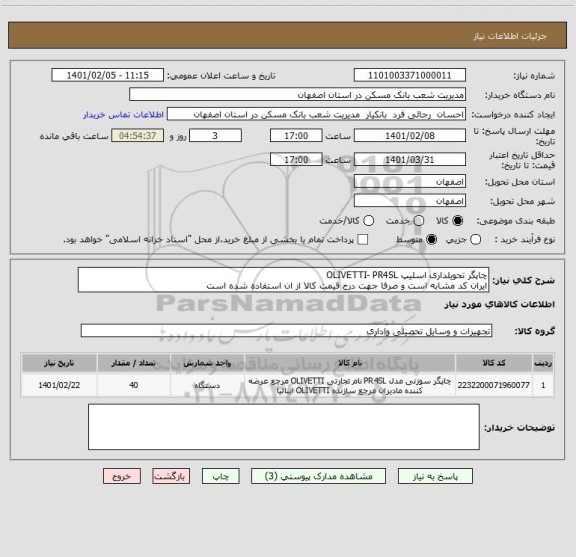Choose the متوسط purchase type radio
This screenshot has width=576, height=557.
(431, 240)
